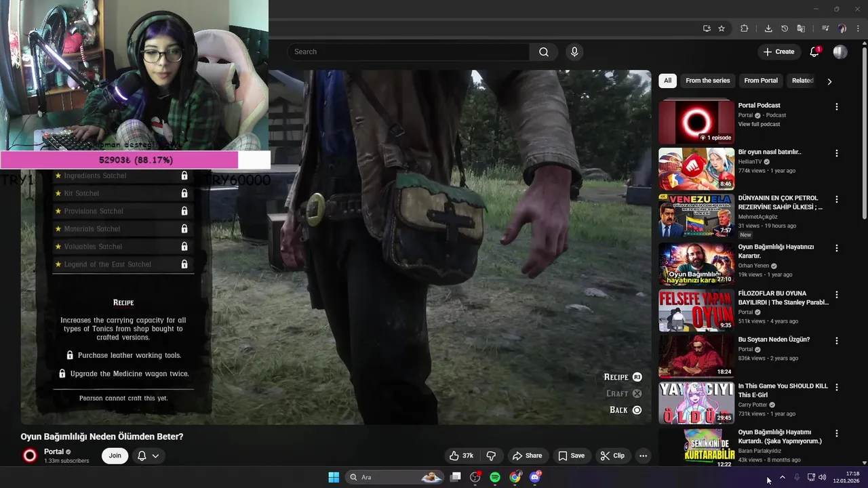Select the All filter chip
The height and width of the screenshot is (488, 868).
click(667, 81)
